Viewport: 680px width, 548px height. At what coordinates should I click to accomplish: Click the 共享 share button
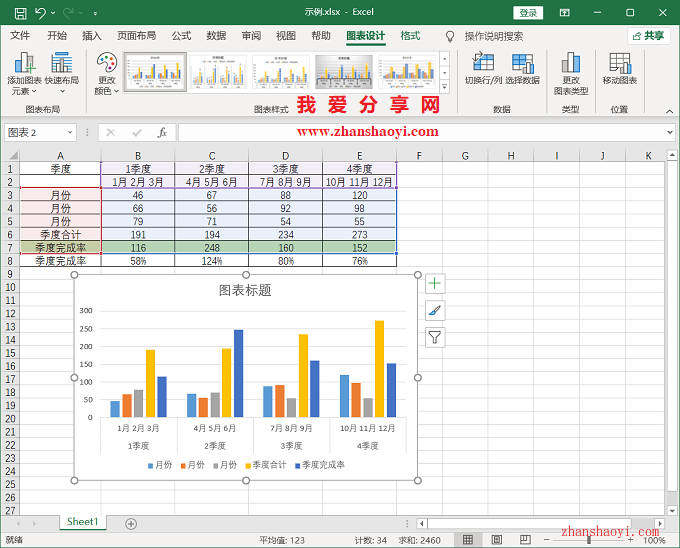649,36
